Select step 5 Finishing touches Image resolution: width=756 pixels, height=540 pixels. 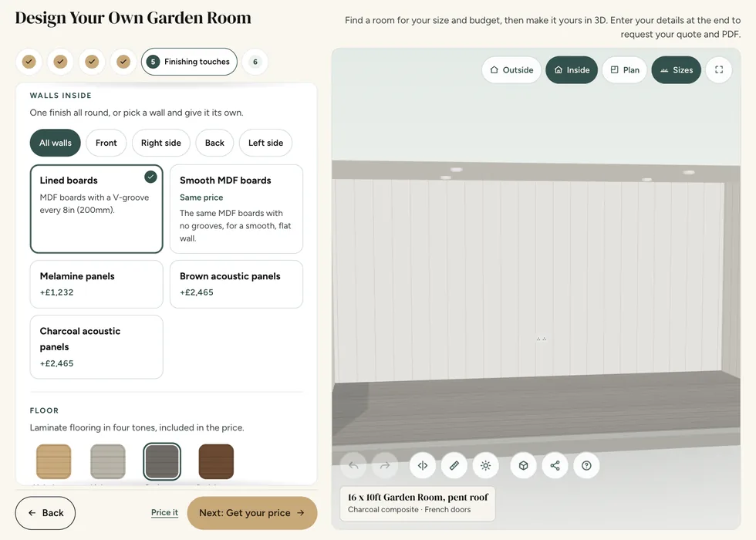click(189, 62)
